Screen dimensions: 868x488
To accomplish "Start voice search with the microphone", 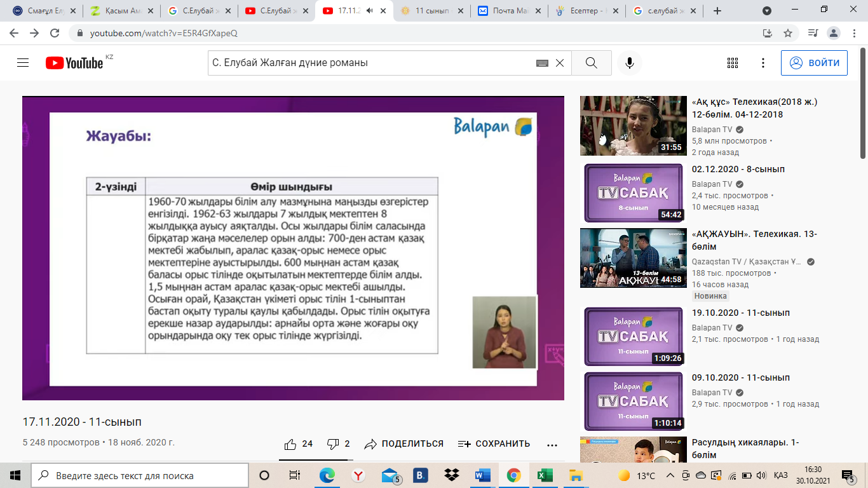I will click(630, 63).
